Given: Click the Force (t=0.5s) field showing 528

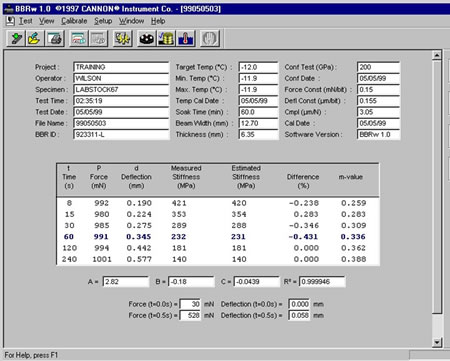Looking at the screenshot, I should [190, 315].
